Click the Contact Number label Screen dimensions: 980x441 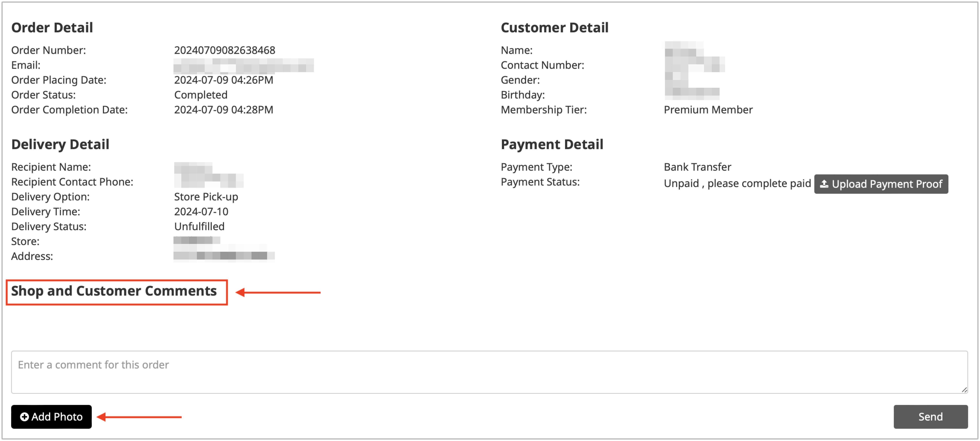542,65
